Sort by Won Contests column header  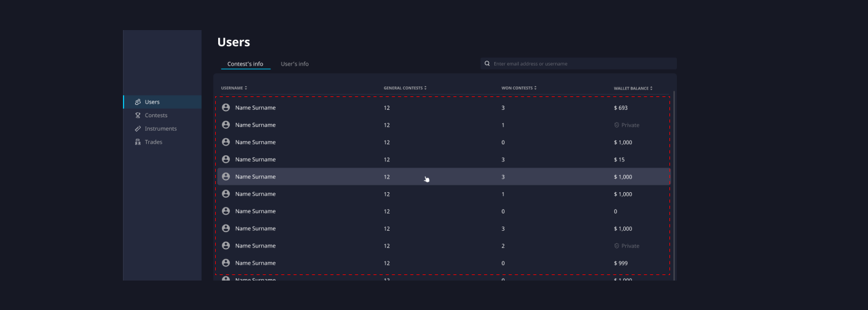click(x=519, y=88)
